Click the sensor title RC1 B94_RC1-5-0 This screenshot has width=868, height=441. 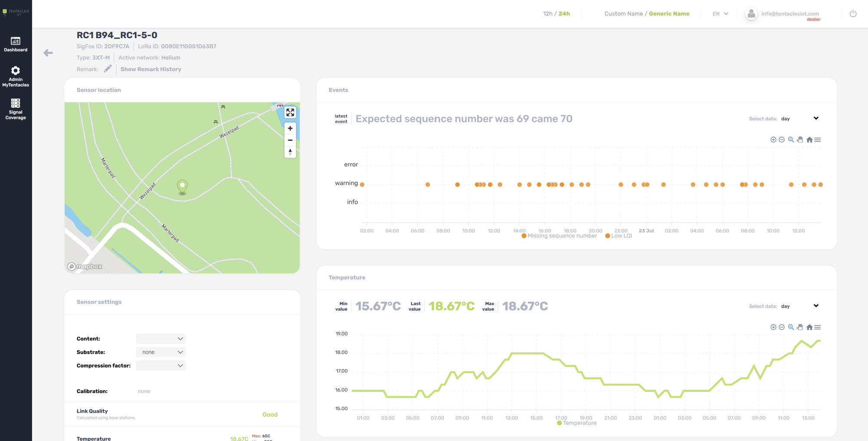tap(117, 35)
